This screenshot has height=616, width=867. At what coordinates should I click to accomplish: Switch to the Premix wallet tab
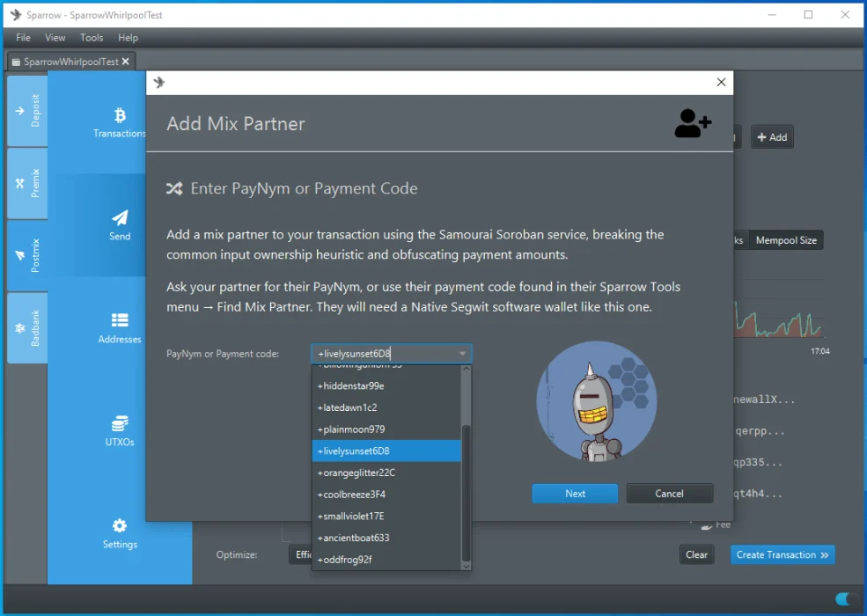(27, 183)
